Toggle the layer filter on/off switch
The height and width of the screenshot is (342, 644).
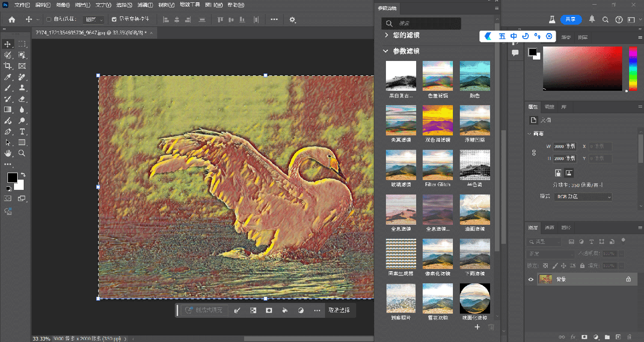tap(623, 241)
